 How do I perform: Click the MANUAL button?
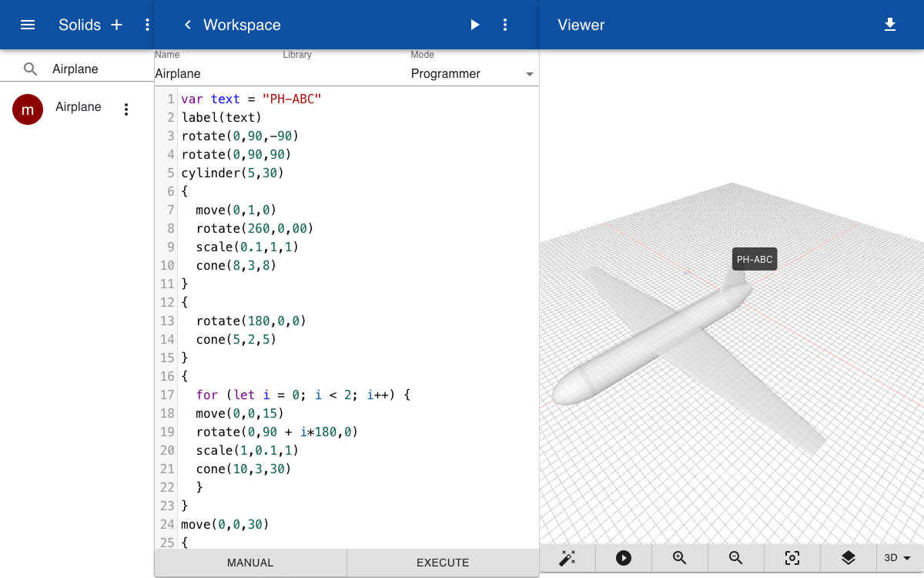[x=250, y=563]
